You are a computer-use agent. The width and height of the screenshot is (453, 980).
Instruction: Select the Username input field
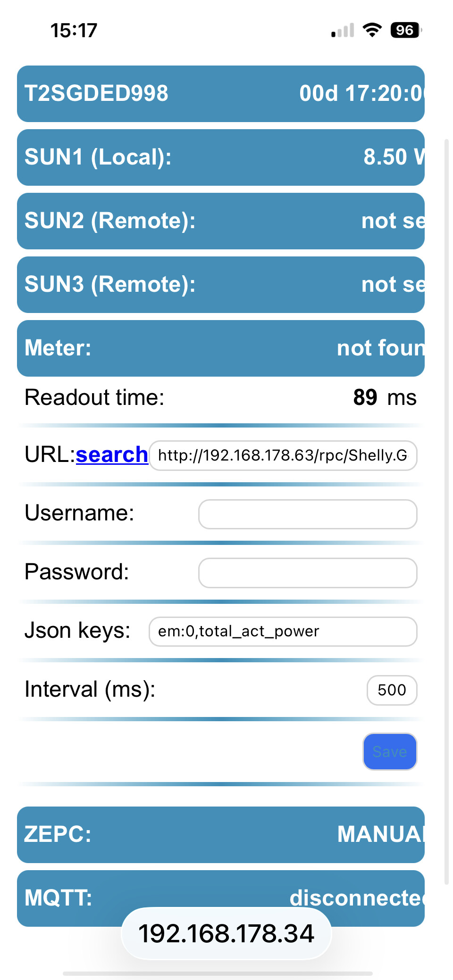point(308,514)
